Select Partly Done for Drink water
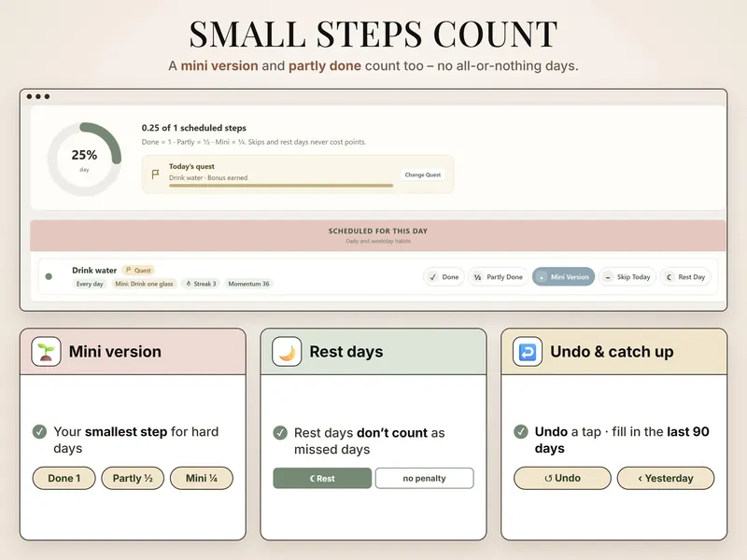This screenshot has width=747, height=560. (499, 276)
